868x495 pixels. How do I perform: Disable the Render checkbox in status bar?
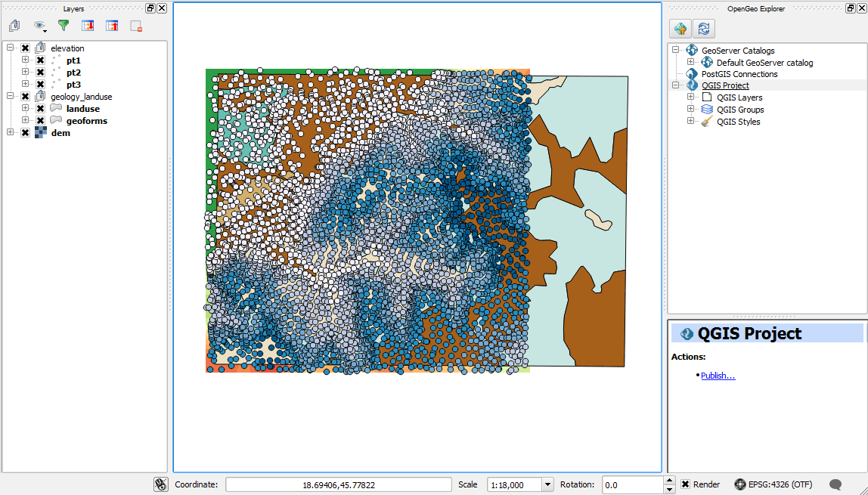[x=685, y=484]
